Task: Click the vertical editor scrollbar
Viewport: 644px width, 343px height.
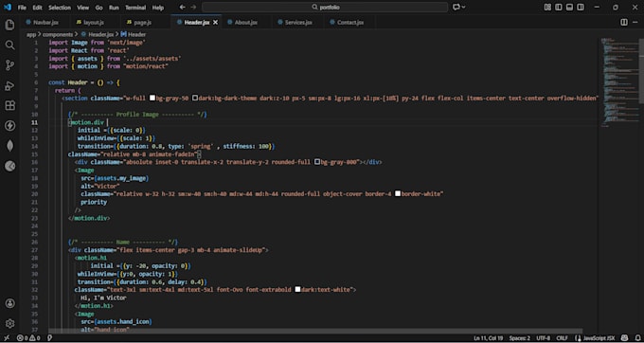Action: click(641, 71)
